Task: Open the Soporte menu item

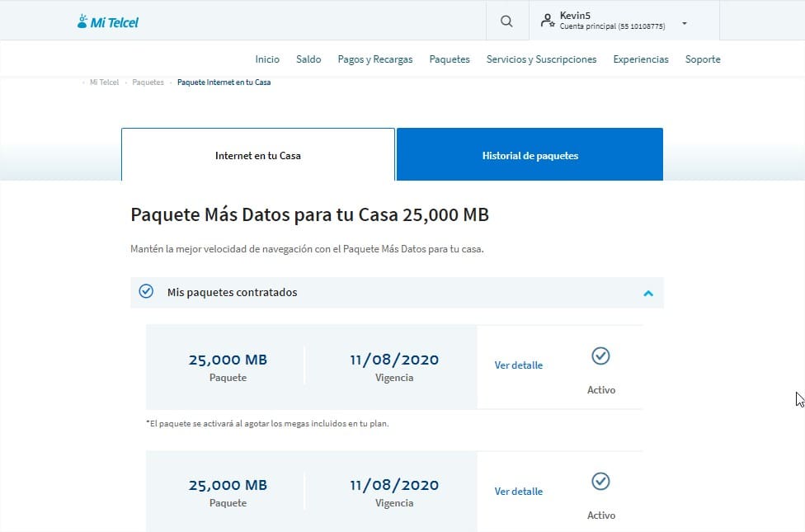Action: point(703,59)
